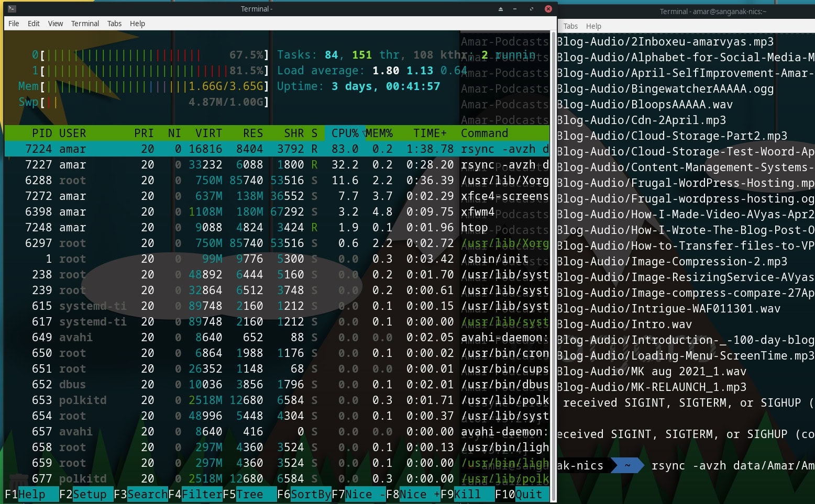Screen dimensions: 815x504
Task: Open the Tabs menu in front terminal
Action: [114, 24]
